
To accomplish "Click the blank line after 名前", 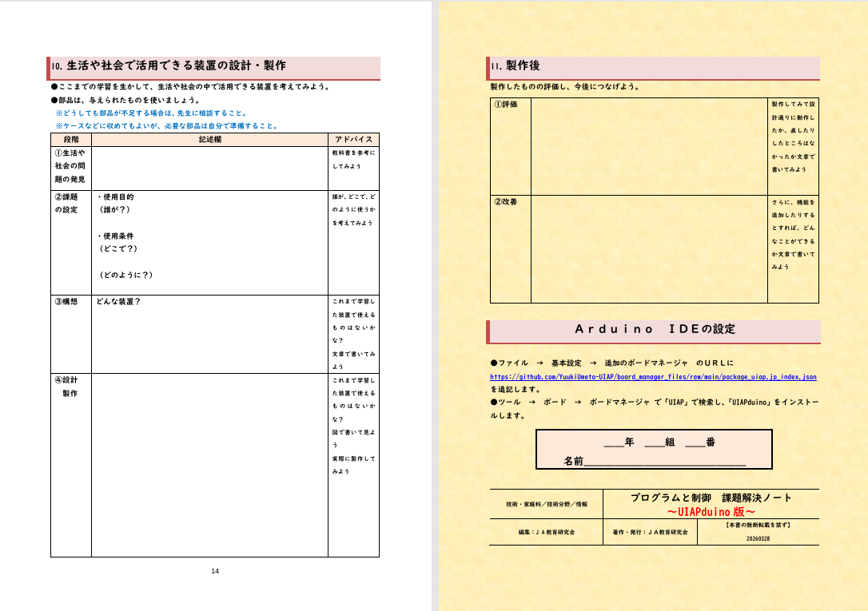I will (665, 462).
